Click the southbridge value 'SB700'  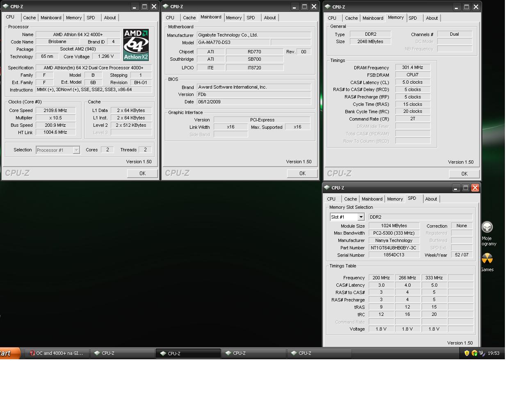pos(254,59)
